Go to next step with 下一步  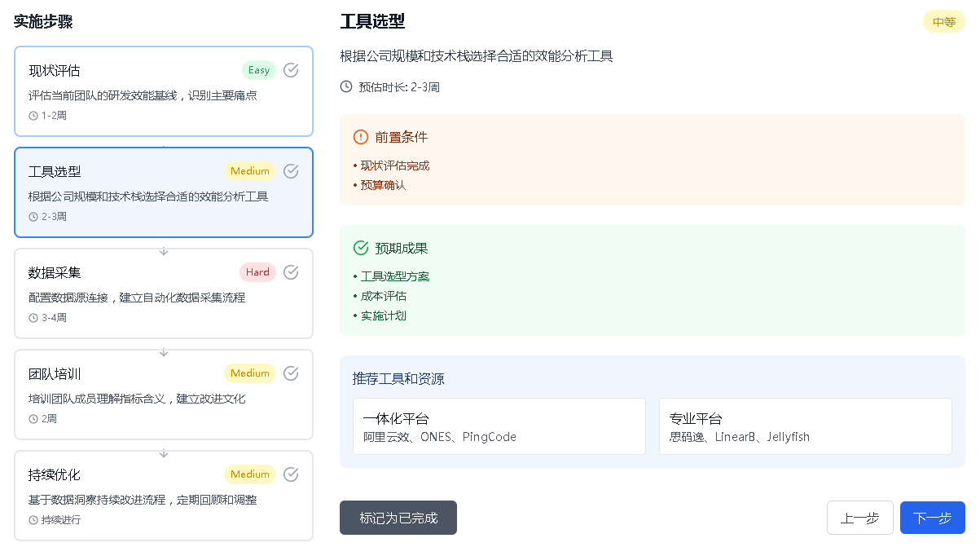point(932,518)
